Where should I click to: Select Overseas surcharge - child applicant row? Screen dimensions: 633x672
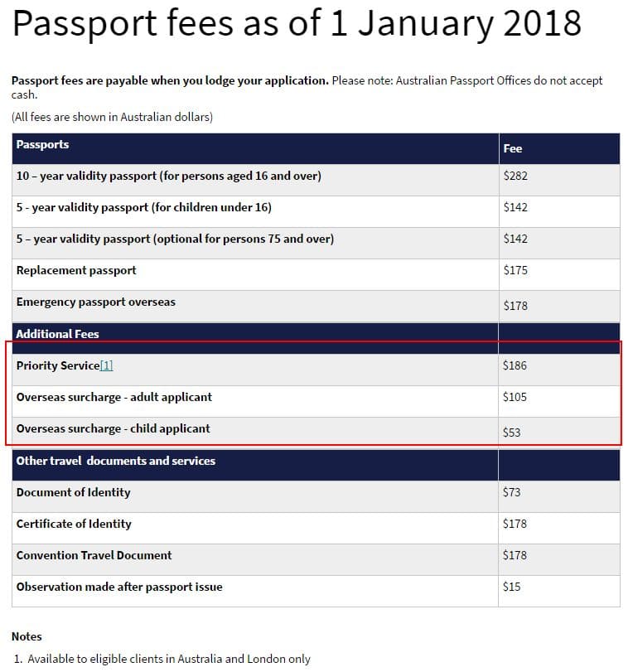tap(316, 432)
